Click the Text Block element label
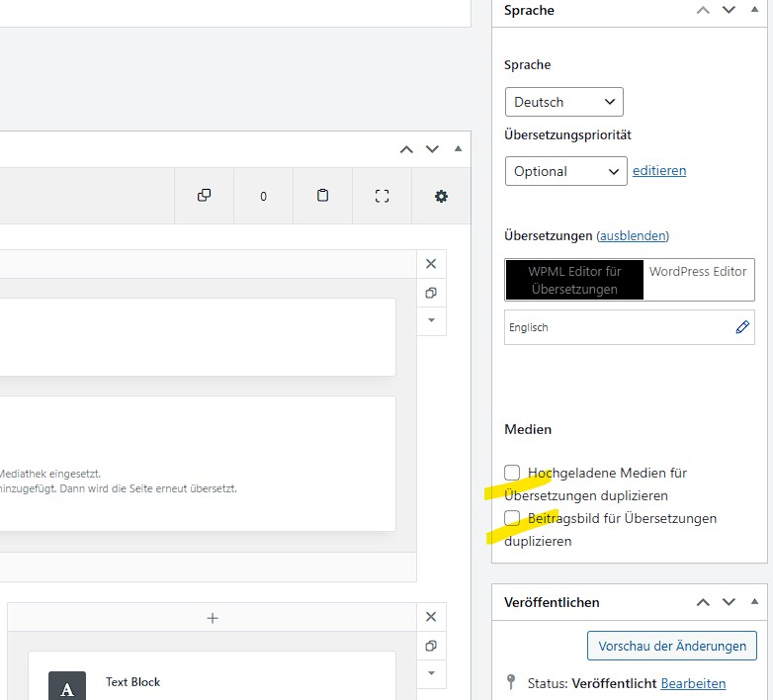This screenshot has width=773, height=700. (132, 682)
